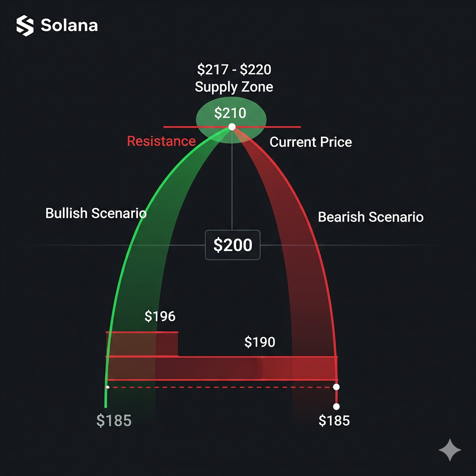Select the Bullish Scenario label
Screen dimensions: 476x476
point(96,213)
